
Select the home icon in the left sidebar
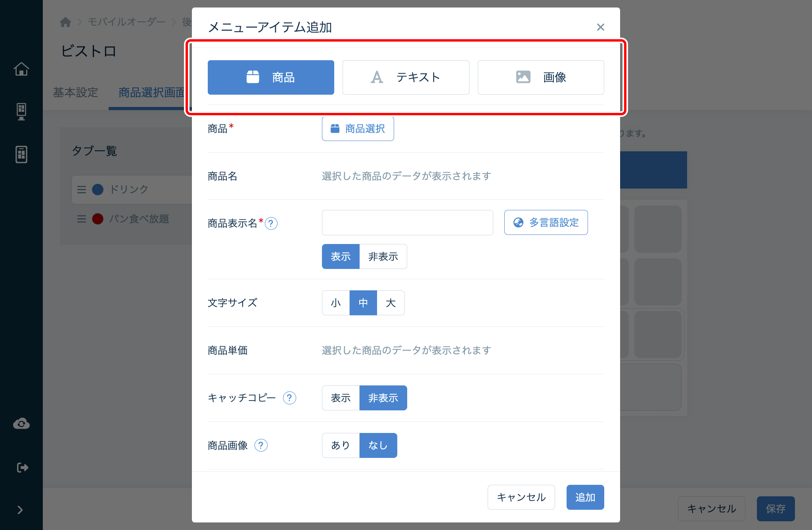coord(21,69)
